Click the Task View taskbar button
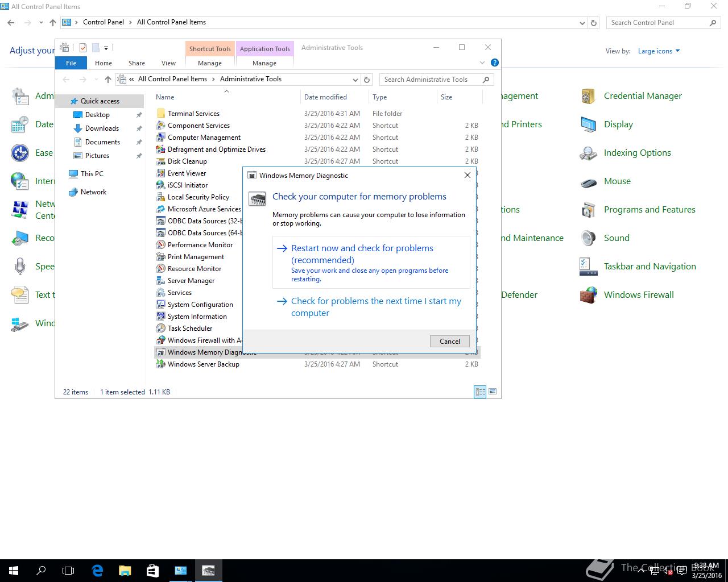Viewport: 728px width, 582px height. (68, 570)
